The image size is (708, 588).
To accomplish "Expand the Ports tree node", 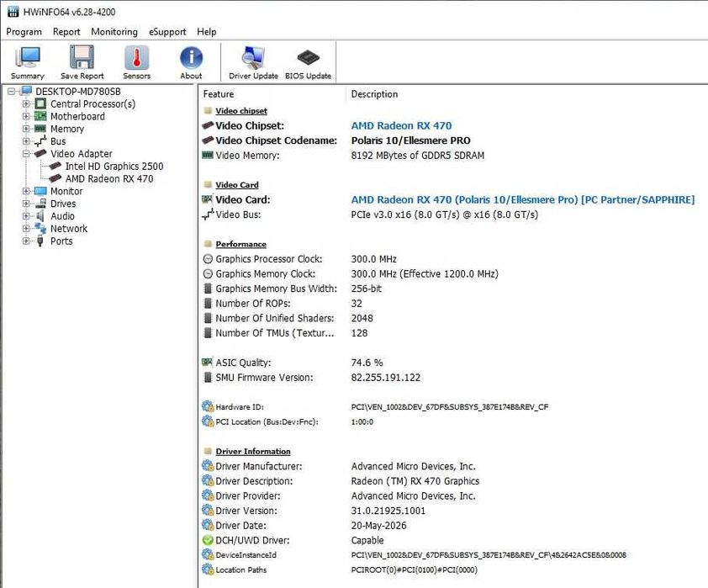I will click(26, 241).
